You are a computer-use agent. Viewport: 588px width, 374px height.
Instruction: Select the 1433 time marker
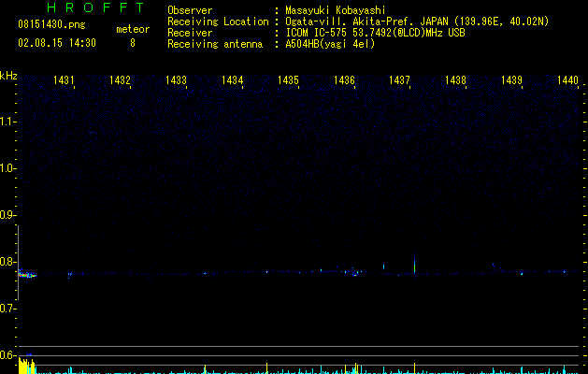(176, 79)
